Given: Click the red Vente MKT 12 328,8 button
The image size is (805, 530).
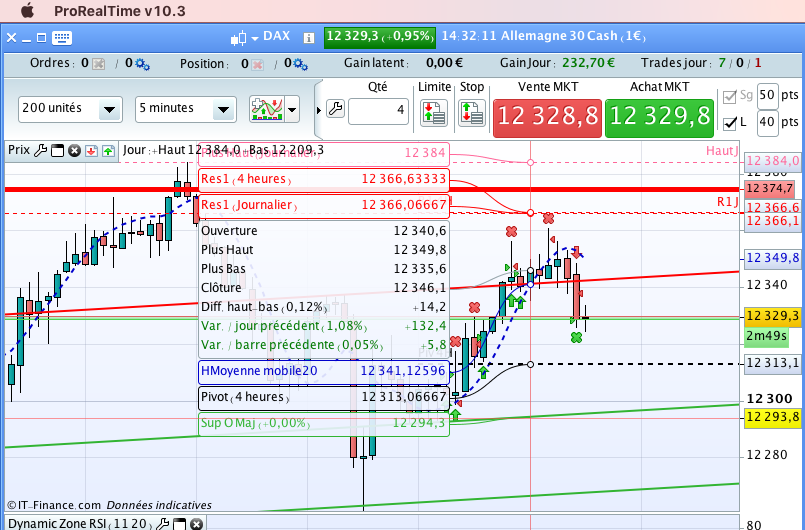Looking at the screenshot, I should point(547,118).
